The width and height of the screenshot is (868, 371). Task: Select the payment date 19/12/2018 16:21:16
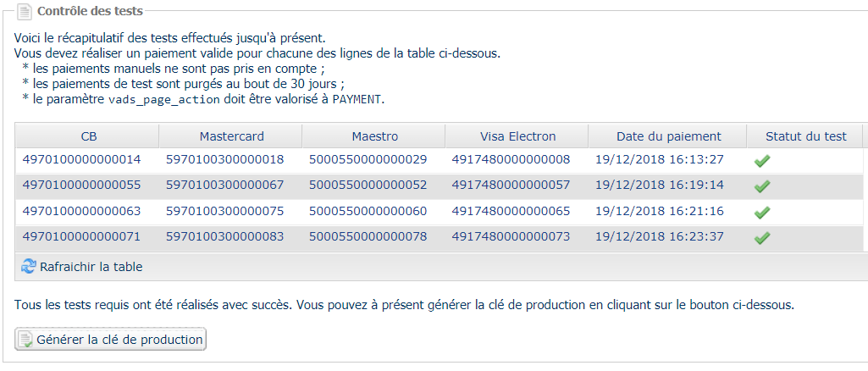[x=660, y=211]
